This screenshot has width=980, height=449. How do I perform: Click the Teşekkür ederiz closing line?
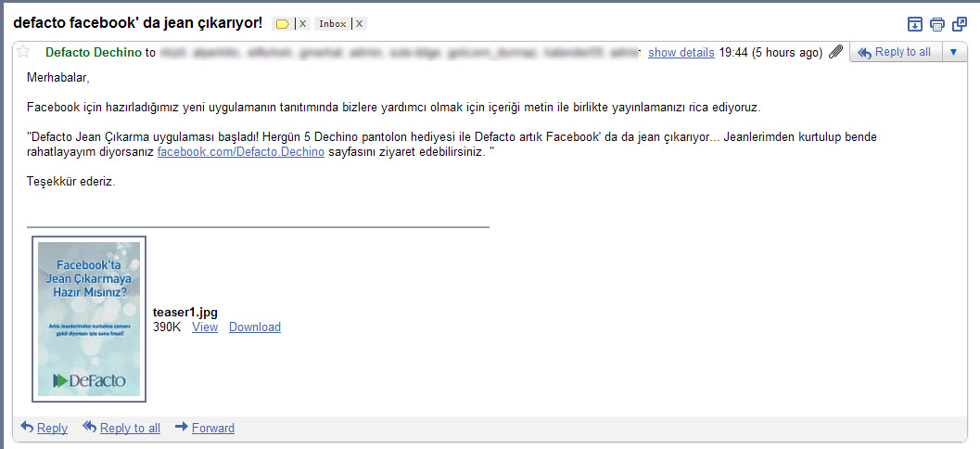pos(71,182)
